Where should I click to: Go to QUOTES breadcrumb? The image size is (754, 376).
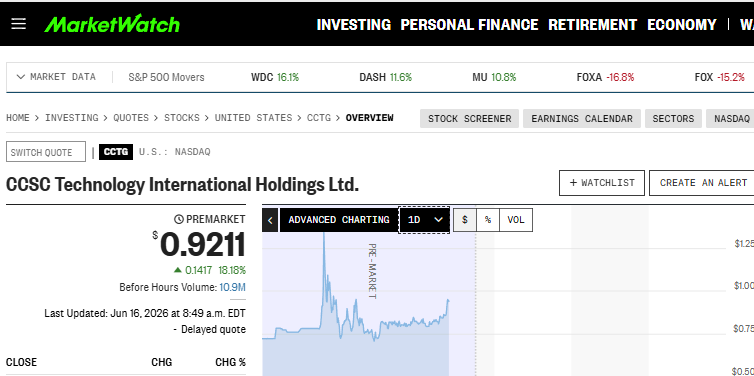[x=131, y=118]
